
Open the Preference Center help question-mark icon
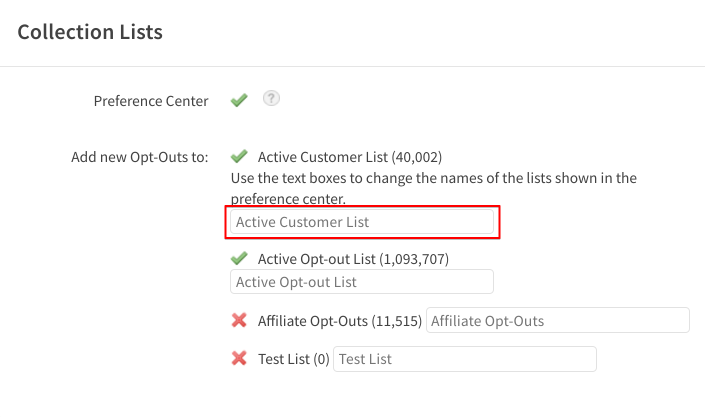pos(271,98)
